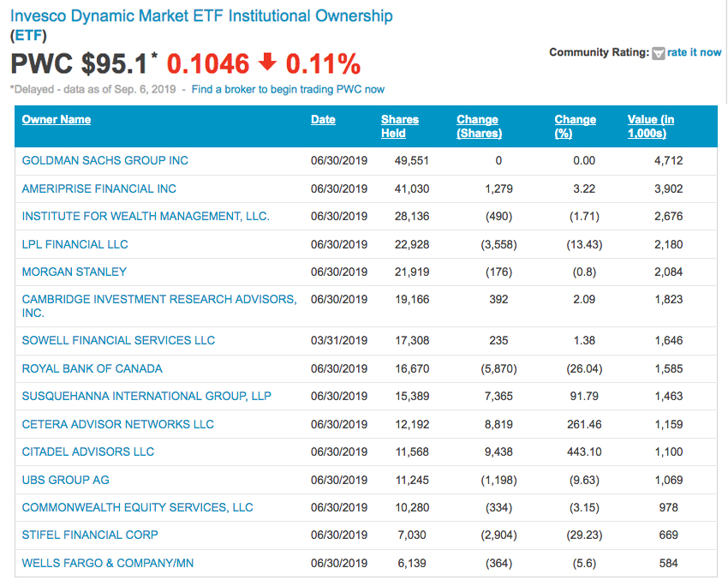Open 'Find a broker to begin trading PWC now'
Image resolution: width=728 pixels, height=586 pixels.
[288, 89]
